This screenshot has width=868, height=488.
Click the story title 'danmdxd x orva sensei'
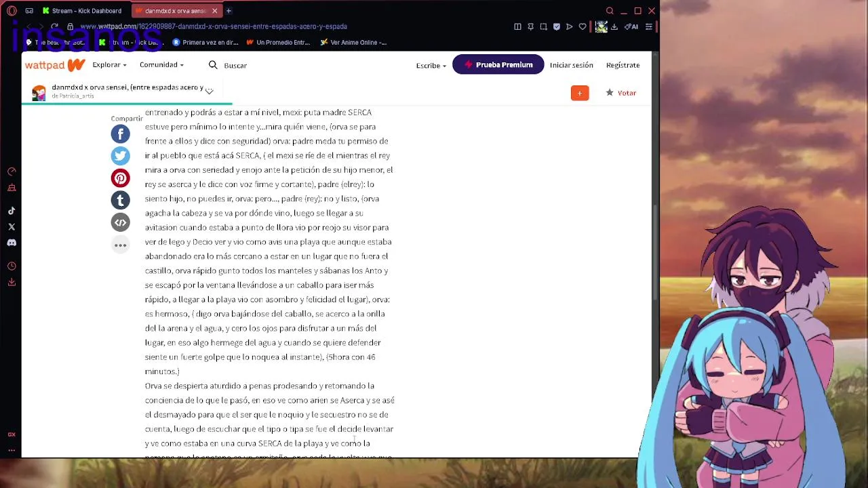pos(127,87)
